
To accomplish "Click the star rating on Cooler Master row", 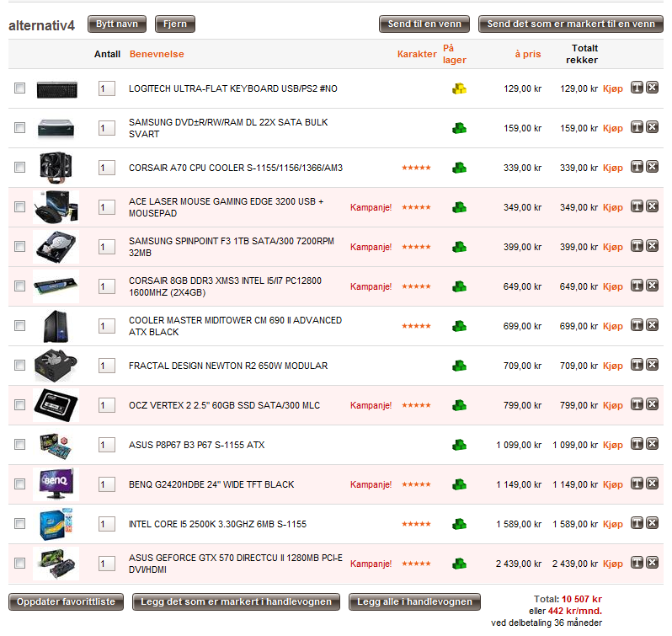I will point(416,326).
